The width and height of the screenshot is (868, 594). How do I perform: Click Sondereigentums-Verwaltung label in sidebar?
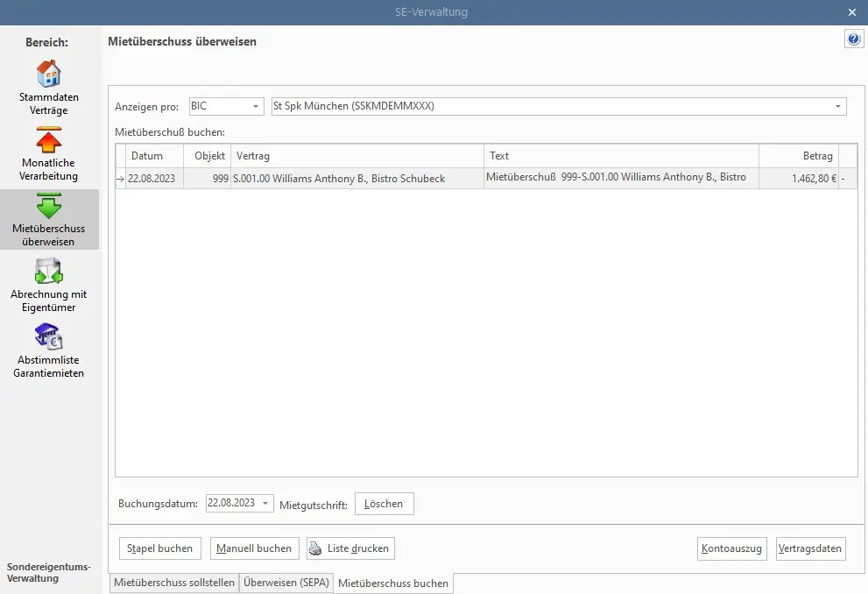tap(49, 573)
